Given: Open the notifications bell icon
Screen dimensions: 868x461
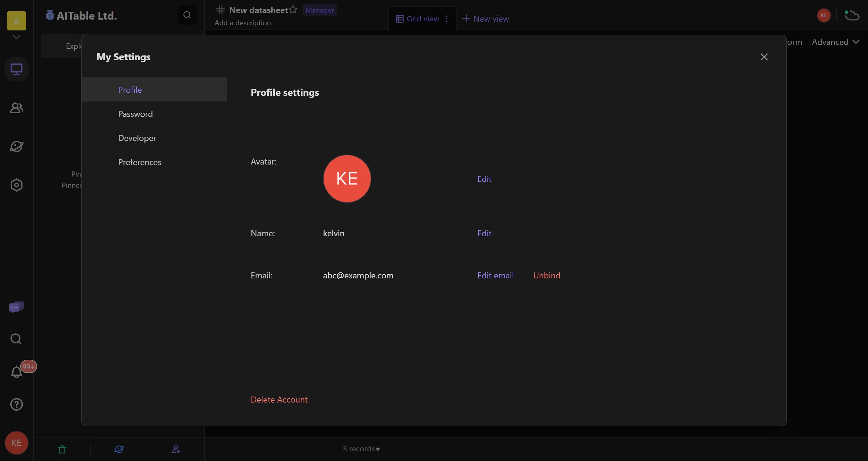Looking at the screenshot, I should [x=16, y=372].
